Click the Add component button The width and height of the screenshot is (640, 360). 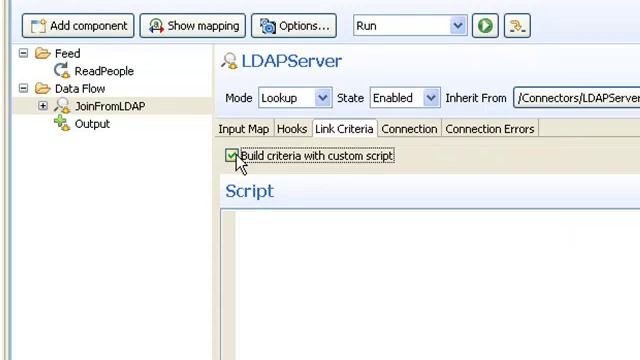78,26
